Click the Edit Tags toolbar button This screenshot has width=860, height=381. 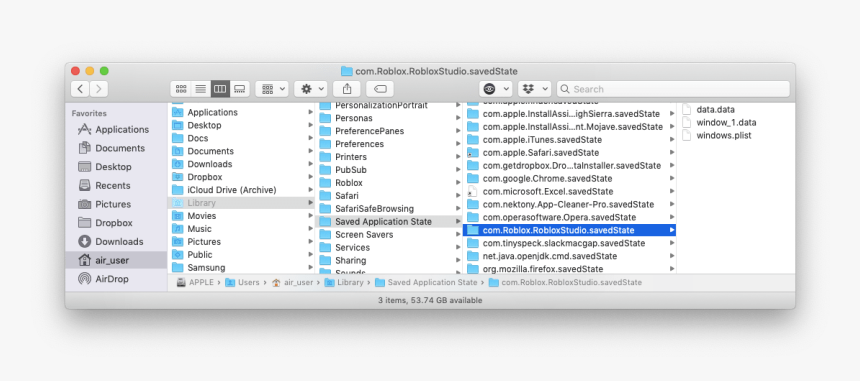[380, 89]
